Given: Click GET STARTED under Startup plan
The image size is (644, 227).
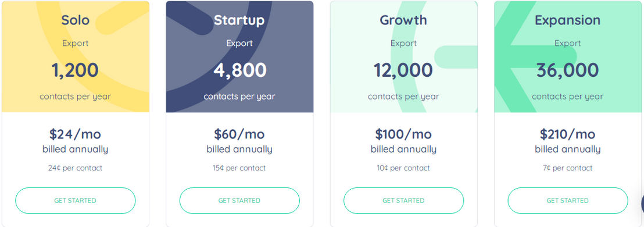Looking at the screenshot, I should tap(239, 201).
